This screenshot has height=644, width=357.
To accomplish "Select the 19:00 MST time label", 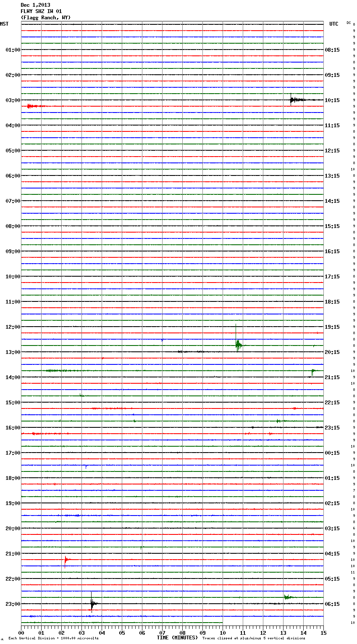I will [13, 503].
